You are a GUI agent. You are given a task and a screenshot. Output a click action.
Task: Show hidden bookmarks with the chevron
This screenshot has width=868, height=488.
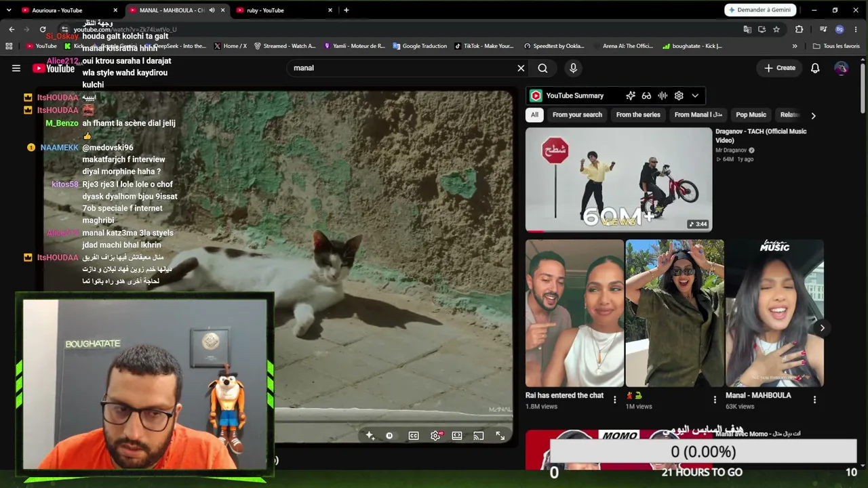pos(795,46)
